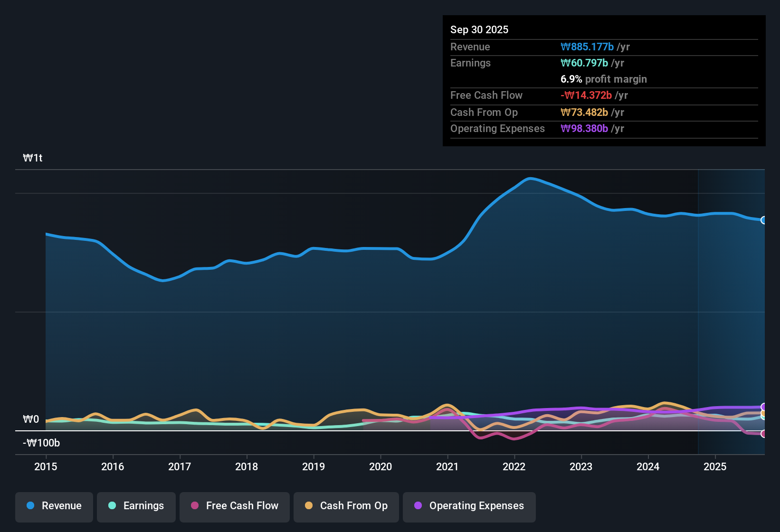
Task: Click the purple Operating Expenses legend dot
Action: 418,506
